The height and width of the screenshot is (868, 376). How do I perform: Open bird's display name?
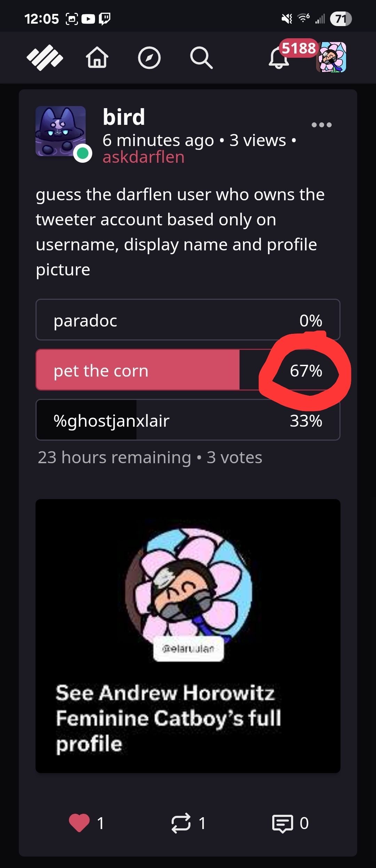[124, 117]
